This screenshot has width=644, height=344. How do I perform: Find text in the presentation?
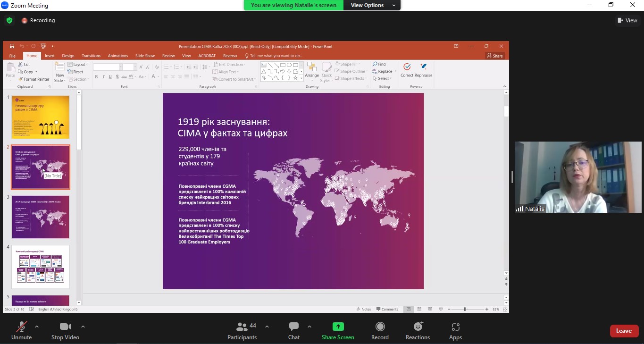click(379, 64)
